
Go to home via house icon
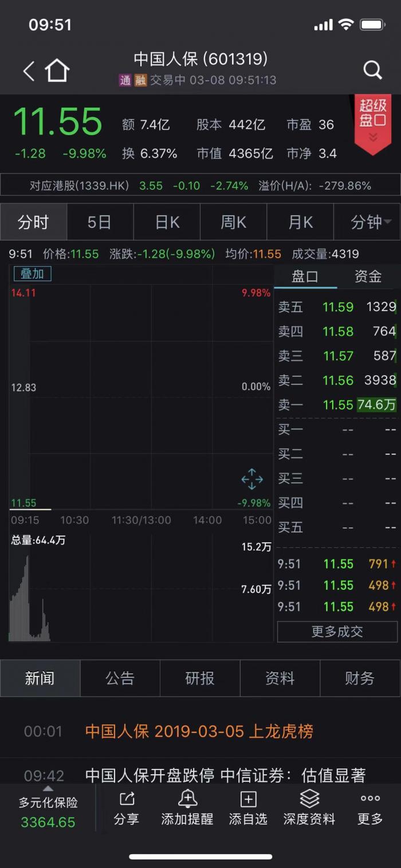pyautogui.click(x=57, y=71)
